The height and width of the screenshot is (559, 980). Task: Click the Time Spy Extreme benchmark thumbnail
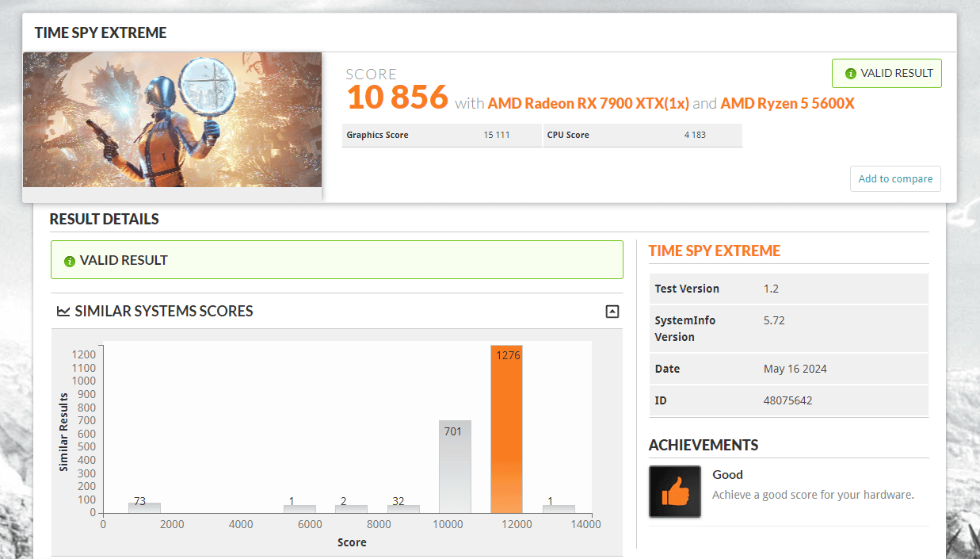pos(172,120)
